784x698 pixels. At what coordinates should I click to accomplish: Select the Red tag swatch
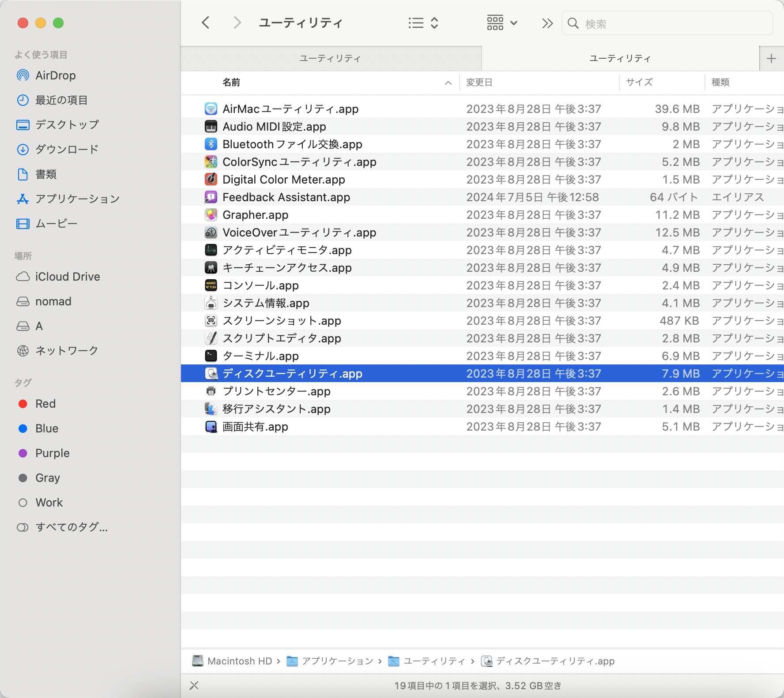pos(23,403)
